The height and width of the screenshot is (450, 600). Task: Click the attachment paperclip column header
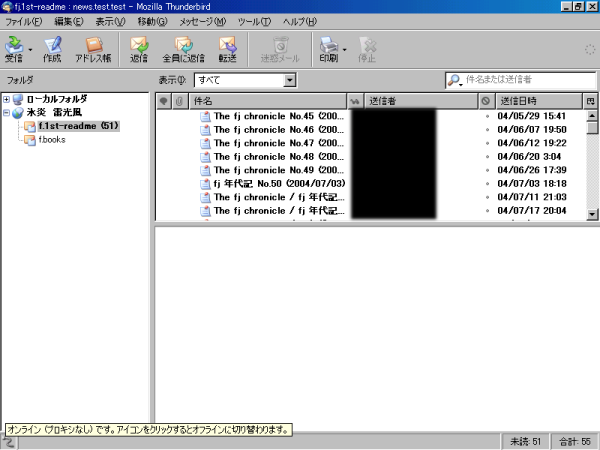(x=179, y=101)
